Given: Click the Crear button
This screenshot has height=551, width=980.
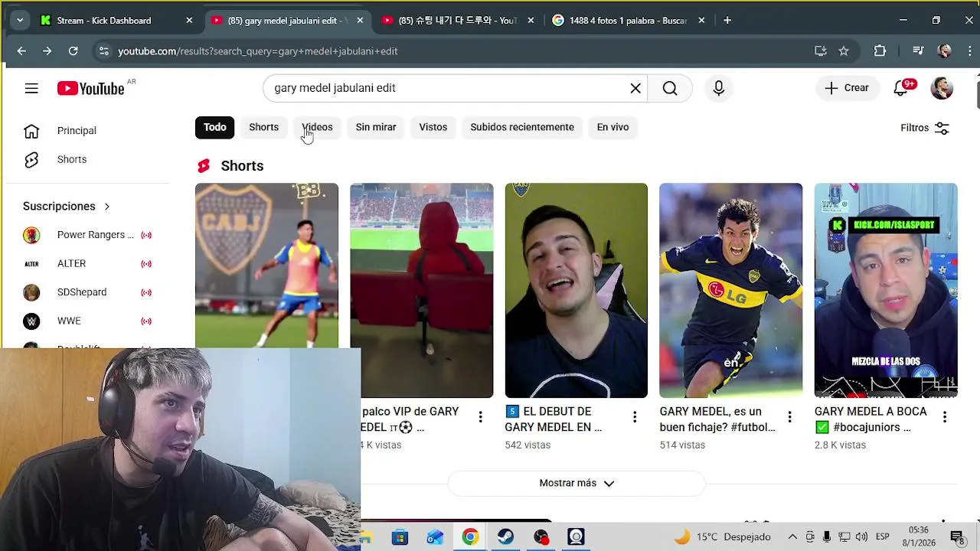Looking at the screenshot, I should [x=848, y=88].
